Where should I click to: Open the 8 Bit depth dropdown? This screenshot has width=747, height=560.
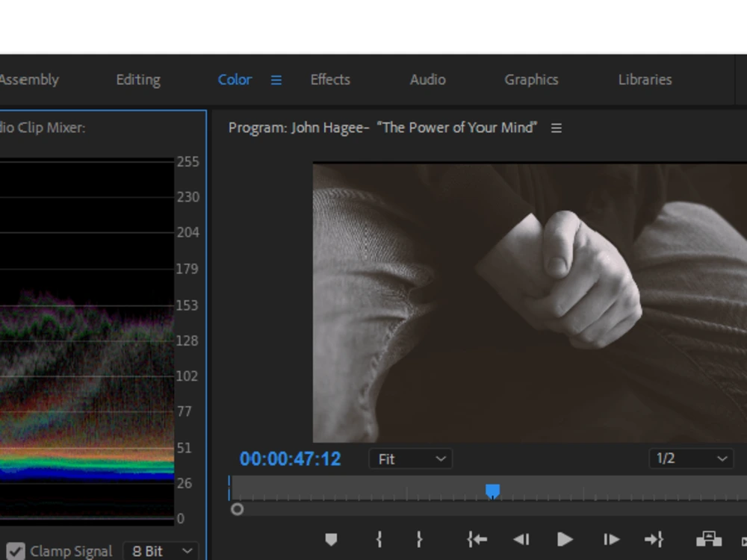point(161,551)
